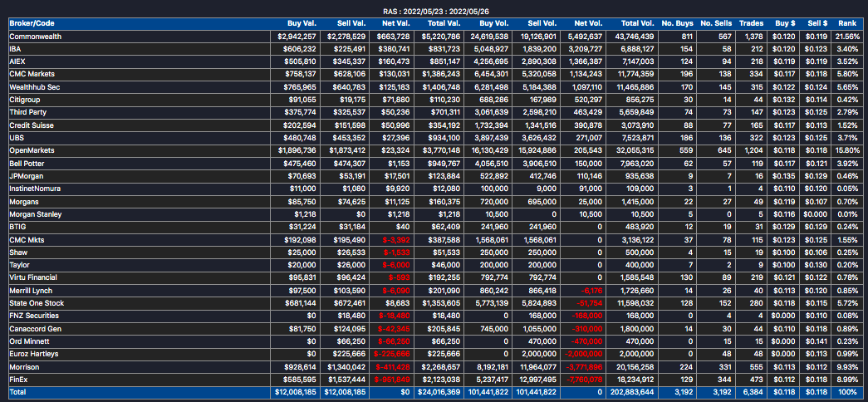
Task: Click UBS trades count 322
Action: click(758, 138)
